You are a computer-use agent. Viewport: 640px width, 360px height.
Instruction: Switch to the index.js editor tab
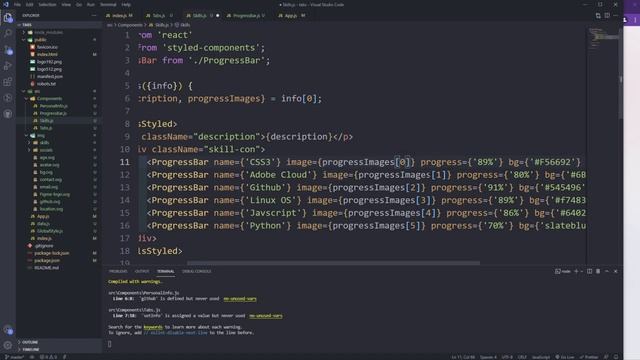tap(120, 16)
